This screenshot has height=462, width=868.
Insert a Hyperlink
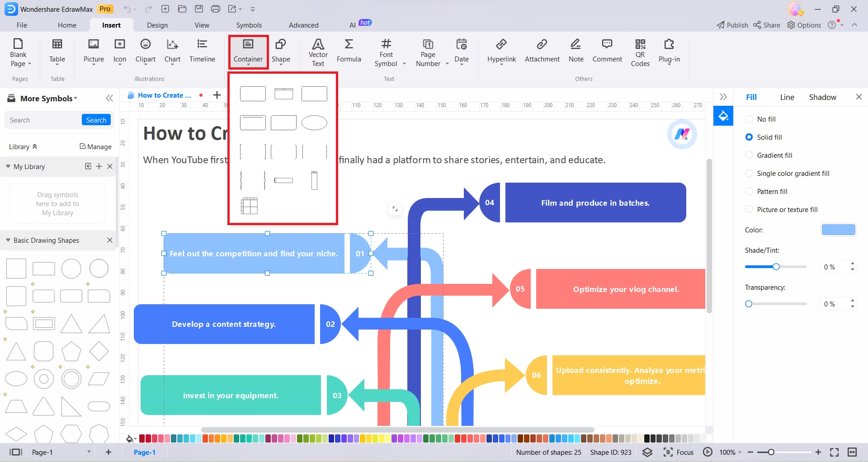(x=501, y=52)
